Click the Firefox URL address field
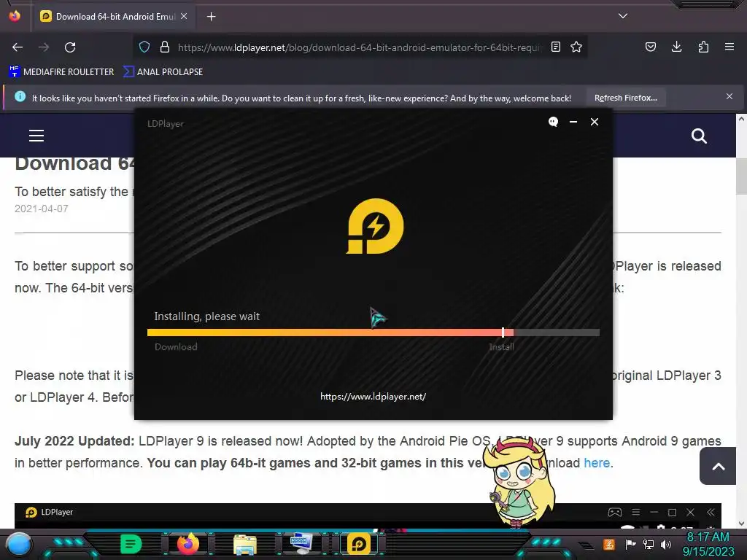 [360, 47]
